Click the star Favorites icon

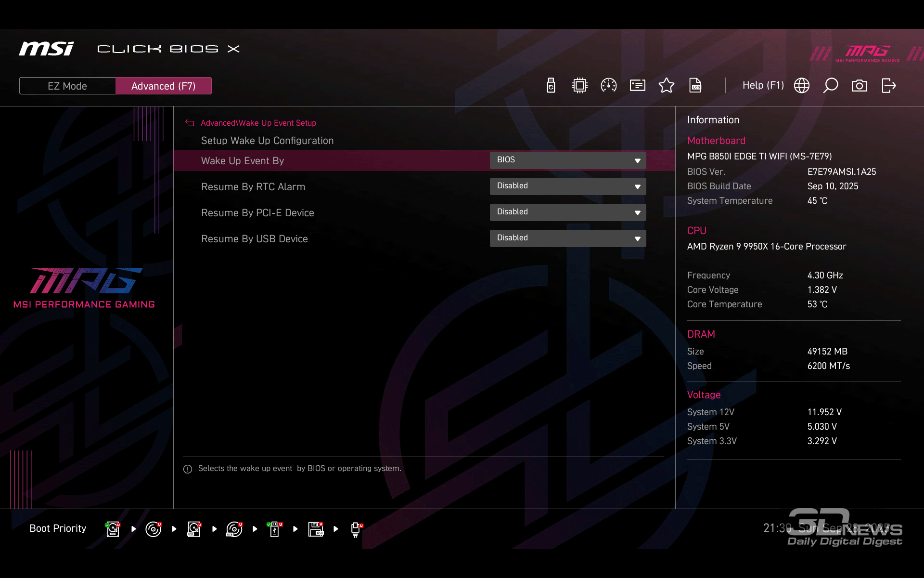pyautogui.click(x=667, y=86)
